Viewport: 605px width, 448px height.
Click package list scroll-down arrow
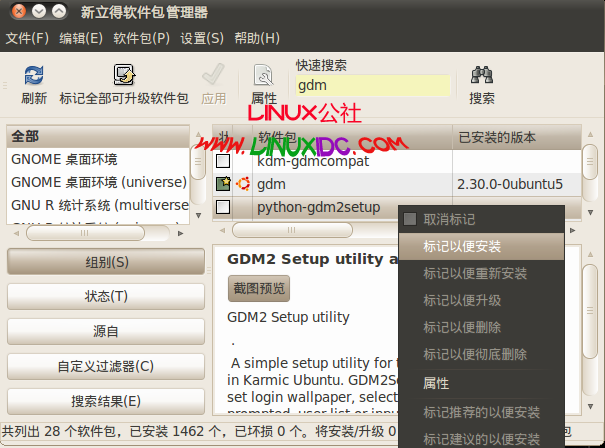point(590,212)
